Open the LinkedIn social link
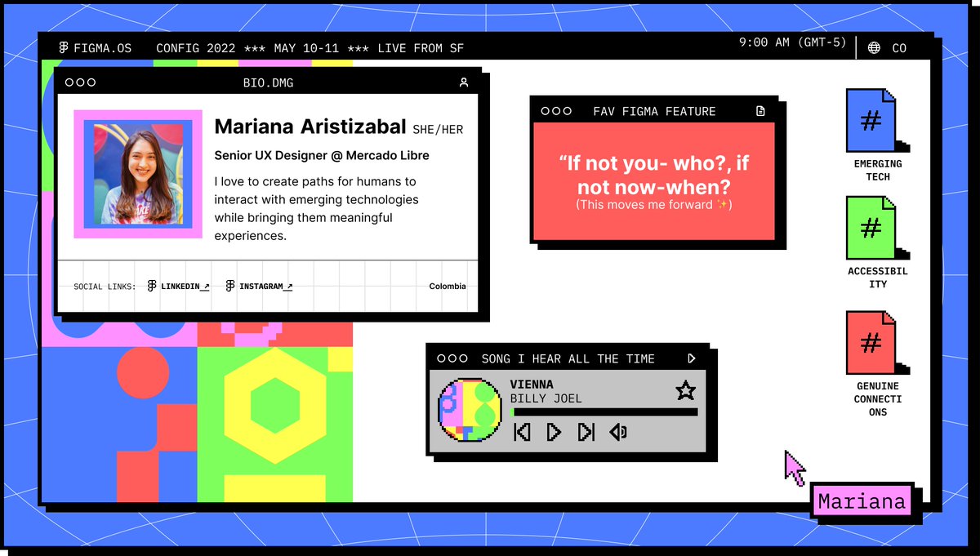 (185, 287)
